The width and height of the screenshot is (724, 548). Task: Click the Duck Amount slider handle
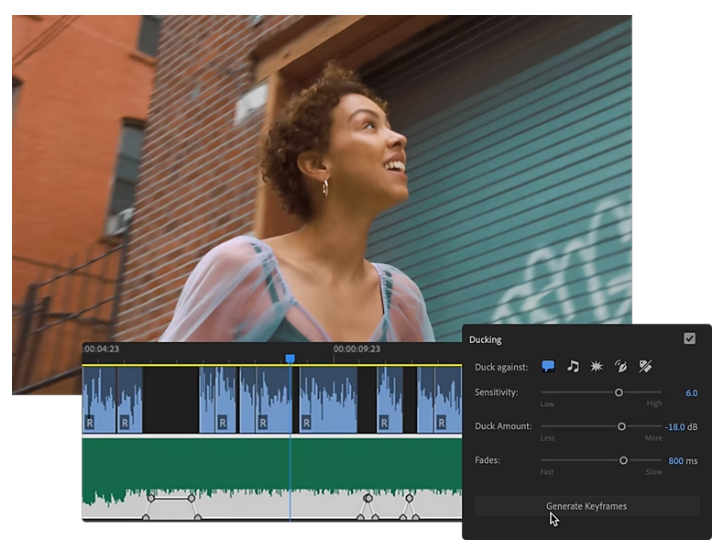point(621,426)
